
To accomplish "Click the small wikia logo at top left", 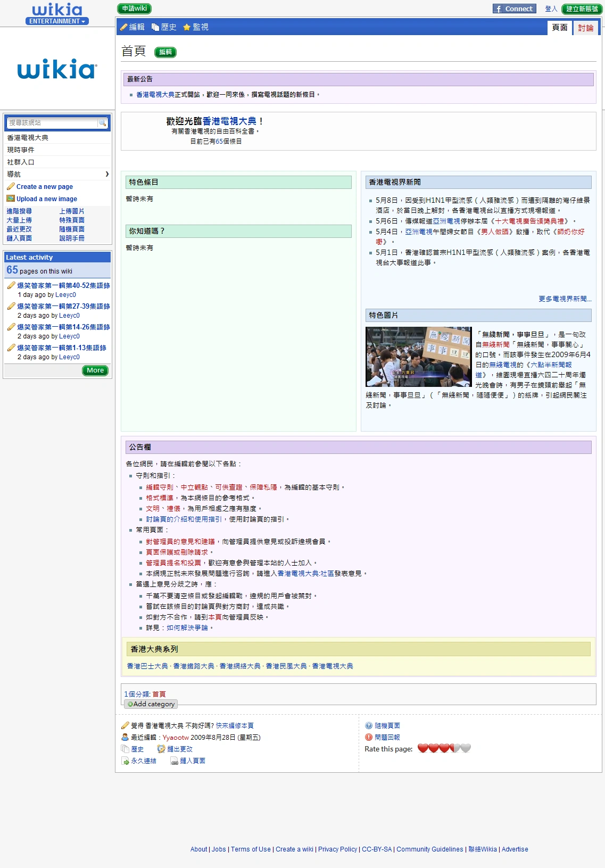I will coord(57,10).
